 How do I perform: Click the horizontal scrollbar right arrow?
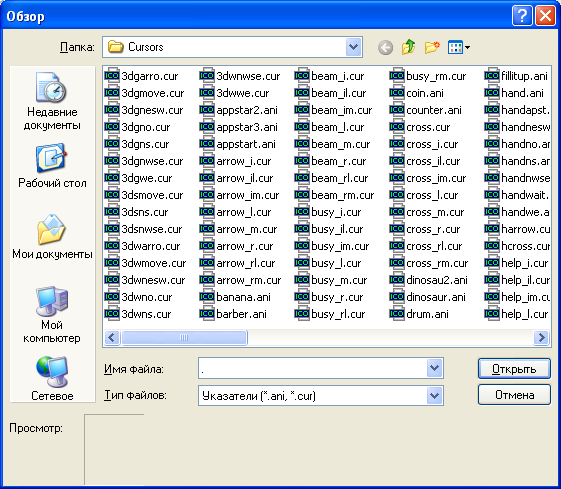coord(541,337)
